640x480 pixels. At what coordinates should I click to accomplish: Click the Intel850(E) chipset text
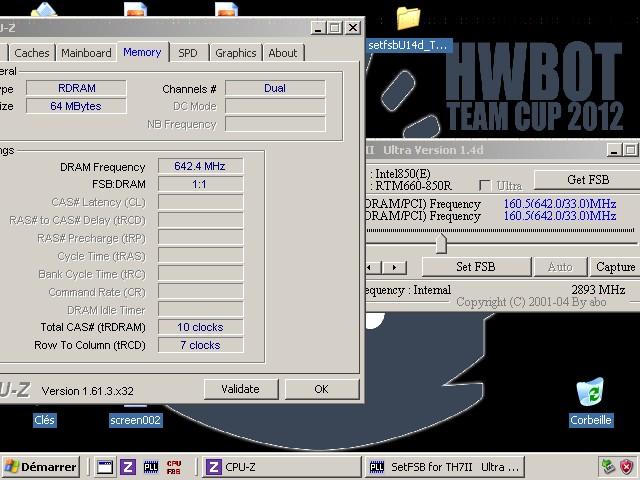click(403, 174)
